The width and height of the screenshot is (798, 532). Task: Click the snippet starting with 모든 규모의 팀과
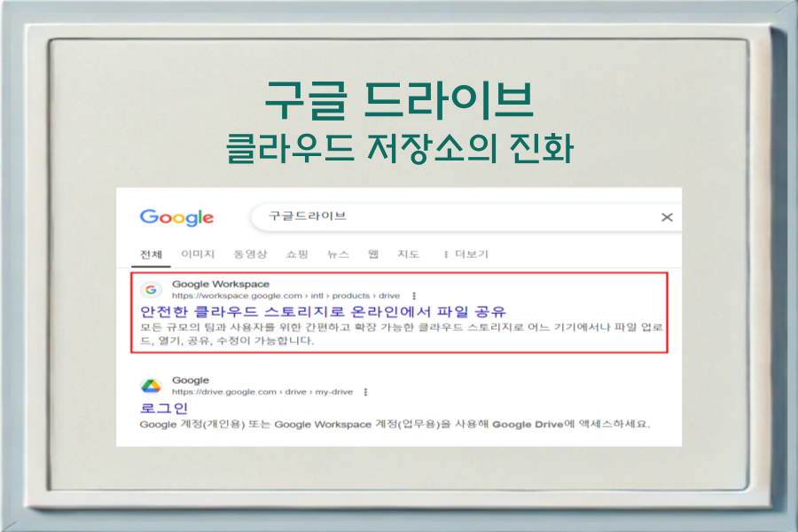401,333
